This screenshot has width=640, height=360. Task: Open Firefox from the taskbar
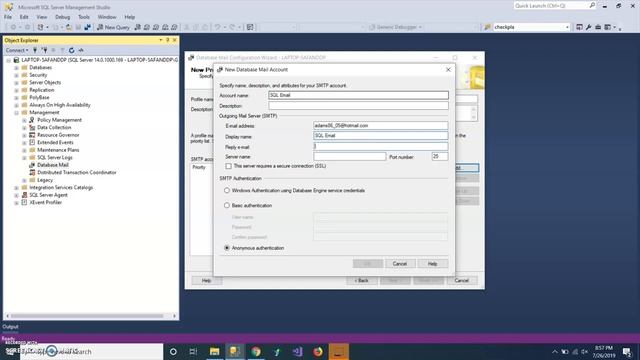tap(318, 351)
